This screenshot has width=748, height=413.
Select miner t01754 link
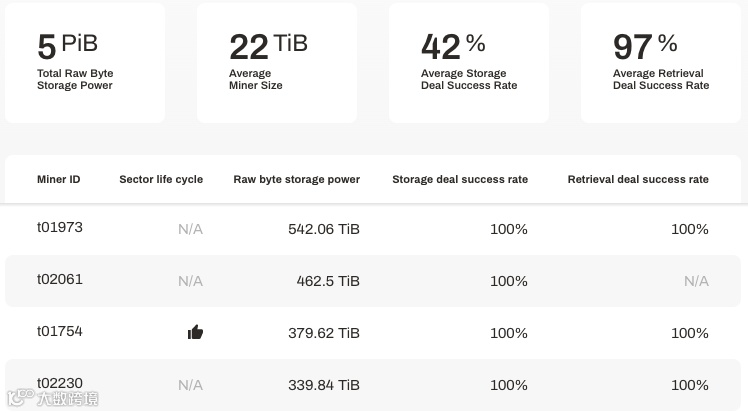60,332
